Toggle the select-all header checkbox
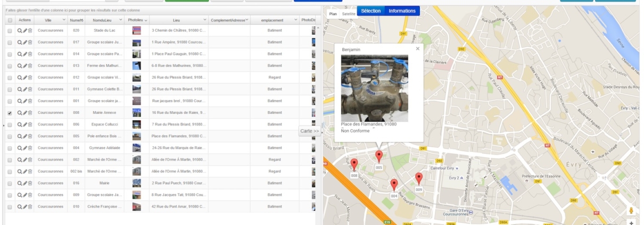 pyautogui.click(x=10, y=20)
